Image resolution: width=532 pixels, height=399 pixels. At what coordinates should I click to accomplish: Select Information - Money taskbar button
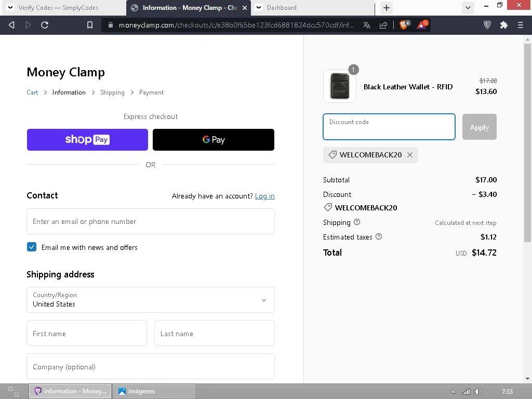click(x=70, y=391)
